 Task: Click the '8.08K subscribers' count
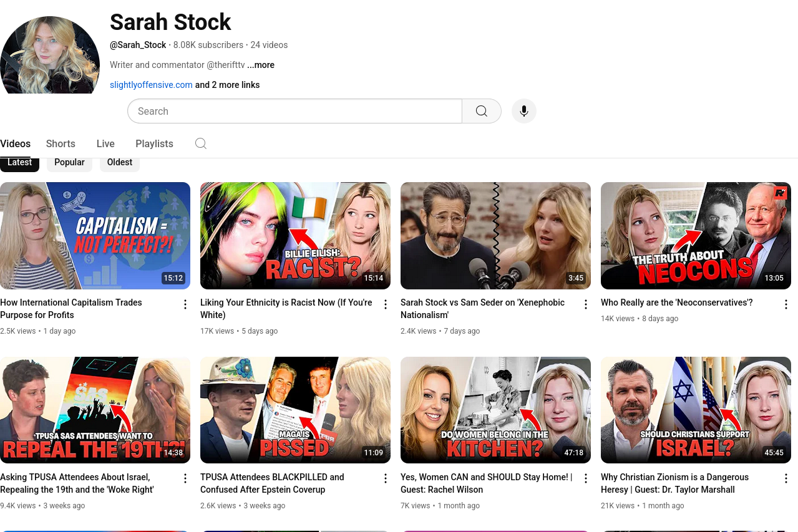pos(208,45)
